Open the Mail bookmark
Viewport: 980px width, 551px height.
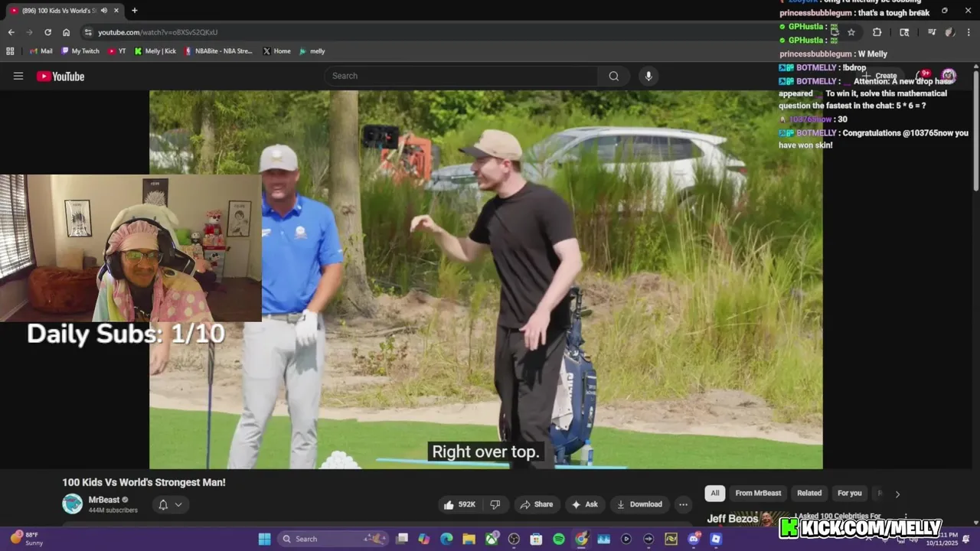41,51
